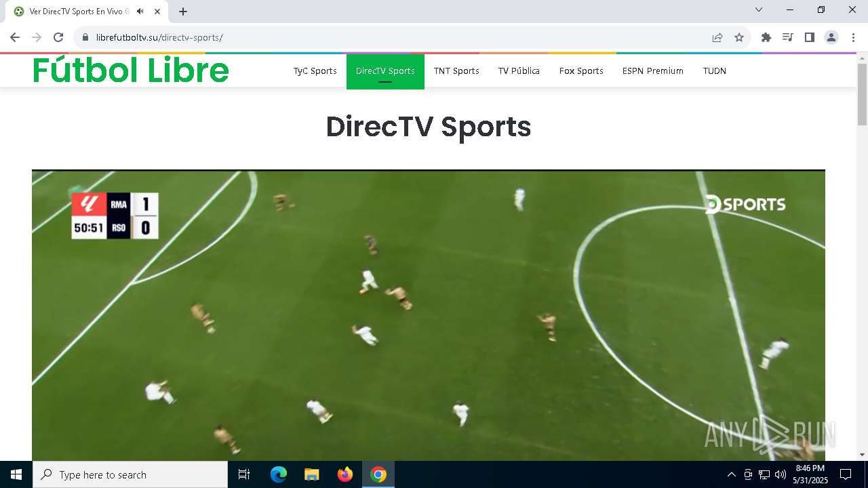Open a new browser tab
Image resolution: width=868 pixels, height=488 pixels.
[183, 12]
